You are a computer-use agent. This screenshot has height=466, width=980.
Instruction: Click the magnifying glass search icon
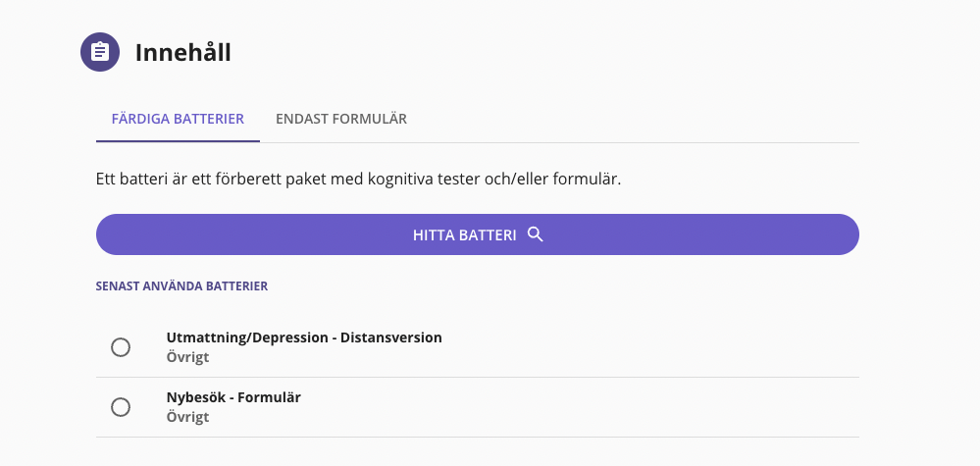(x=535, y=234)
